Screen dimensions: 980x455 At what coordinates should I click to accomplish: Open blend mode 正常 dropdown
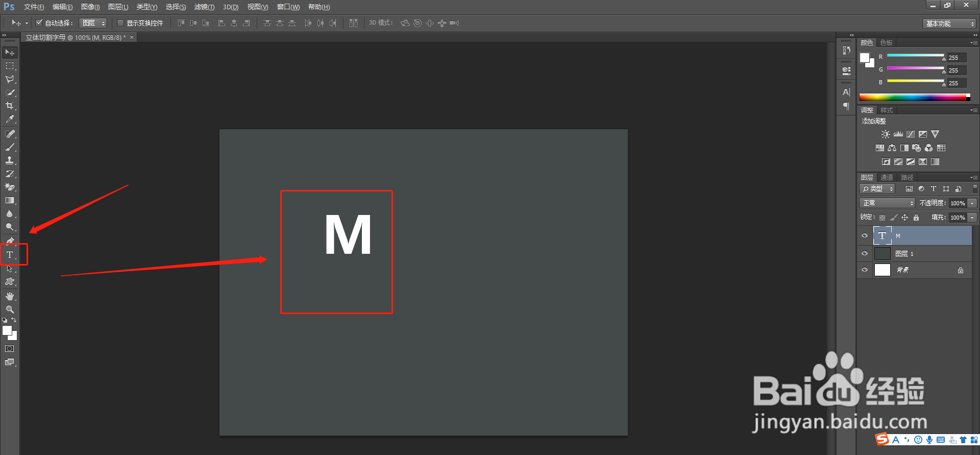pyautogui.click(x=887, y=203)
